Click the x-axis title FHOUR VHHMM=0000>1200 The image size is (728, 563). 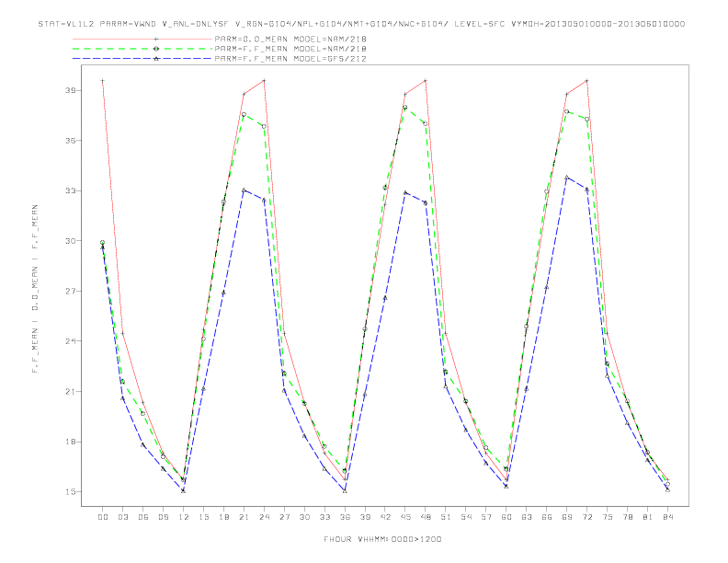[382, 539]
